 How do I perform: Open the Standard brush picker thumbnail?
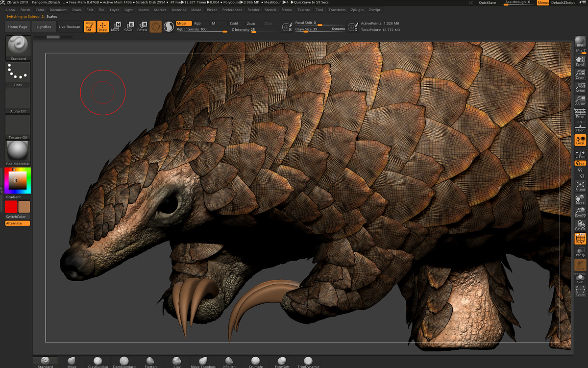tap(18, 48)
